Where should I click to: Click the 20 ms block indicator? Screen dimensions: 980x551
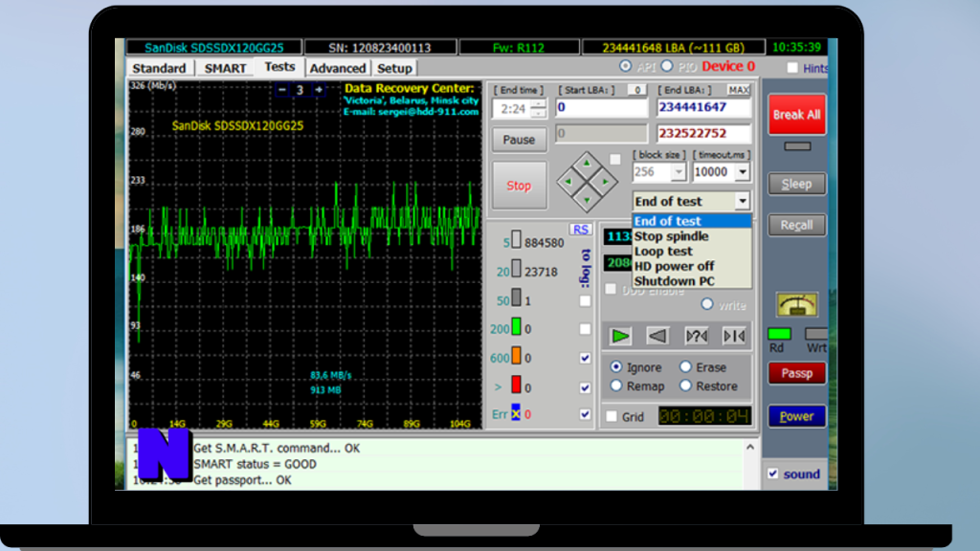516,269
